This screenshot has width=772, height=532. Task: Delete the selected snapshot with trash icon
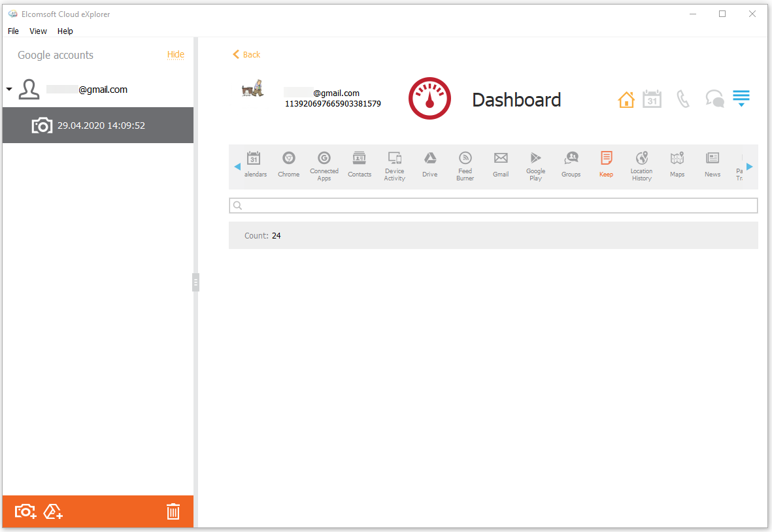point(173,511)
